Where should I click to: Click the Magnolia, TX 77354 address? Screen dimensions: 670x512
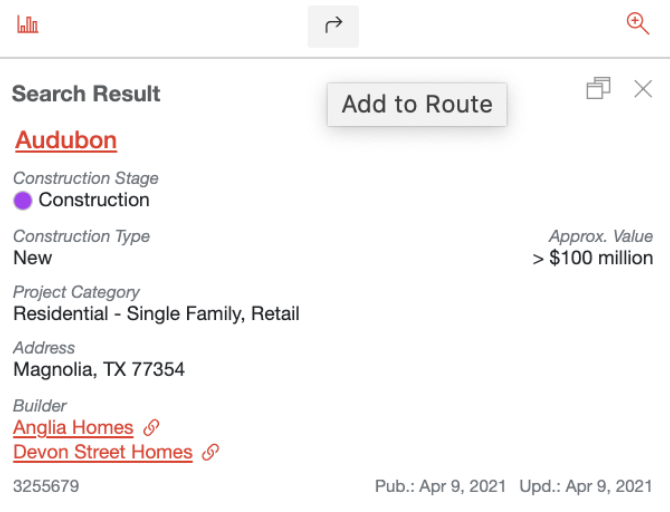pos(99,369)
